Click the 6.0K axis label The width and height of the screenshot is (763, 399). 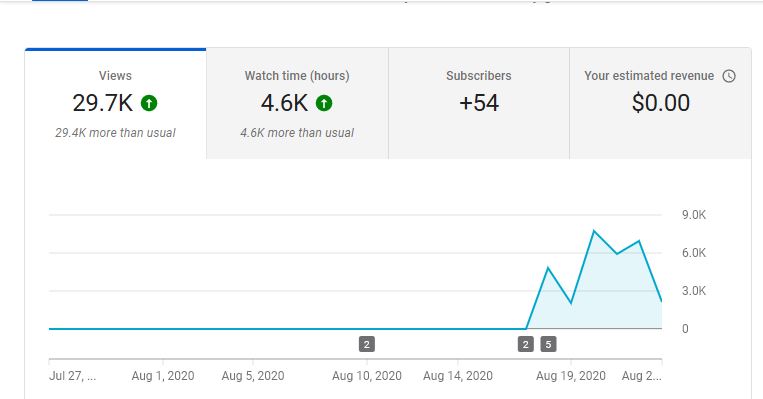pyautogui.click(x=694, y=253)
